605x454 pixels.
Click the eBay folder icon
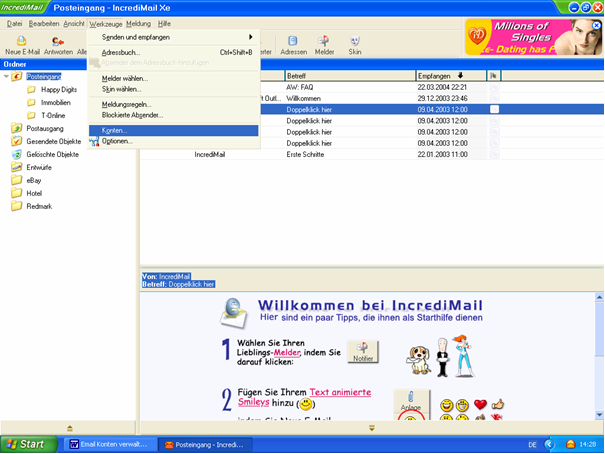[17, 180]
